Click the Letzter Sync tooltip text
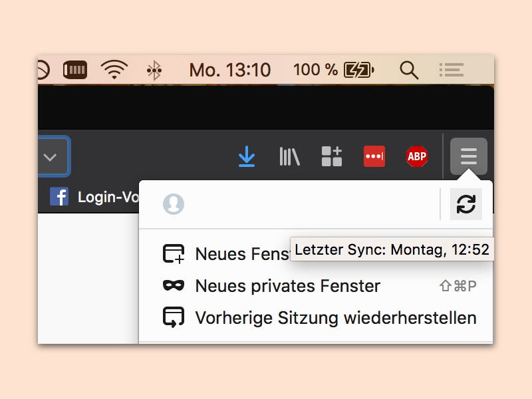The height and width of the screenshot is (399, 532). pyautogui.click(x=392, y=250)
